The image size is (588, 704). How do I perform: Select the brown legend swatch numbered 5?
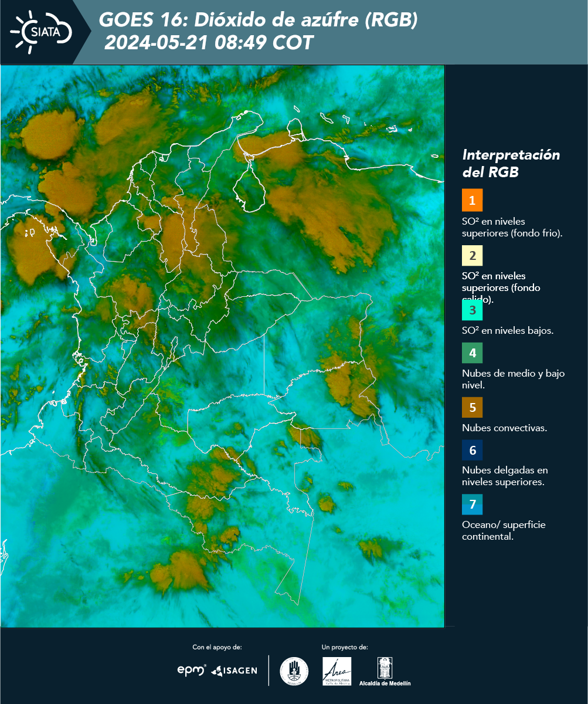[472, 407]
